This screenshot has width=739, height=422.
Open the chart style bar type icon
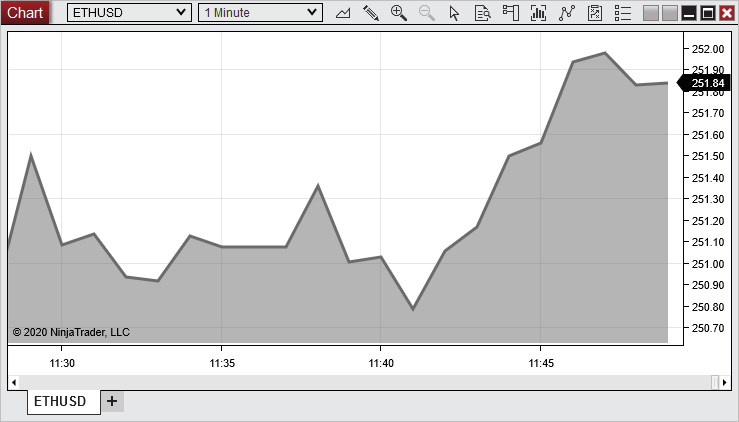tap(343, 13)
